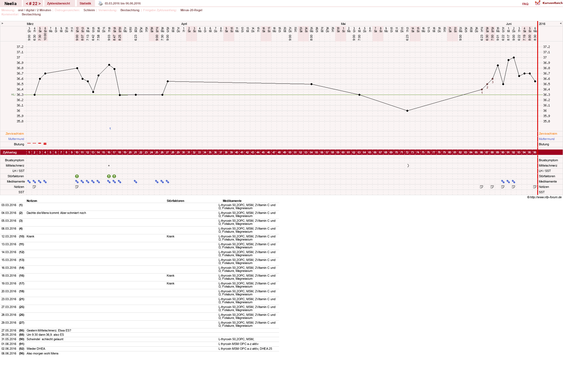
Task: Select the 36.7 temperature point on day 4
Action: tap(45, 73)
